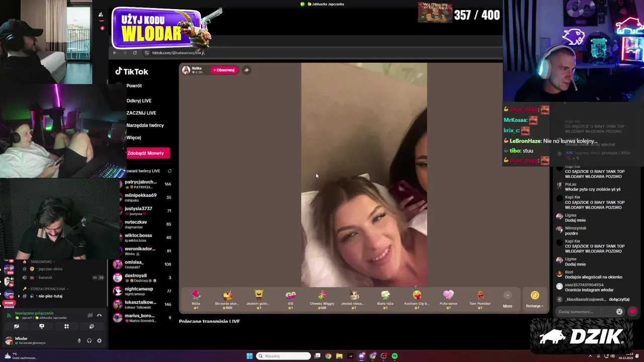The height and width of the screenshot is (362, 644).
Task: Send the Kocham Cię heart gift
Action: coord(417,299)
